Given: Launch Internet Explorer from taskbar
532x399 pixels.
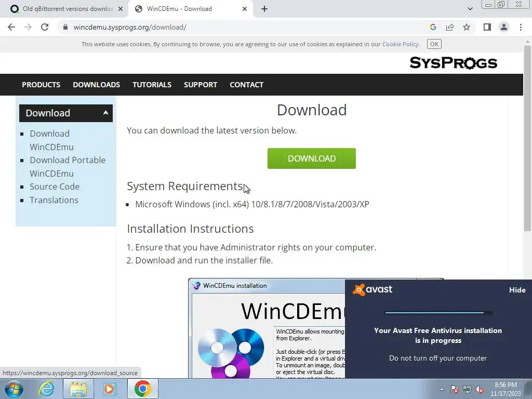Looking at the screenshot, I should (x=46, y=389).
